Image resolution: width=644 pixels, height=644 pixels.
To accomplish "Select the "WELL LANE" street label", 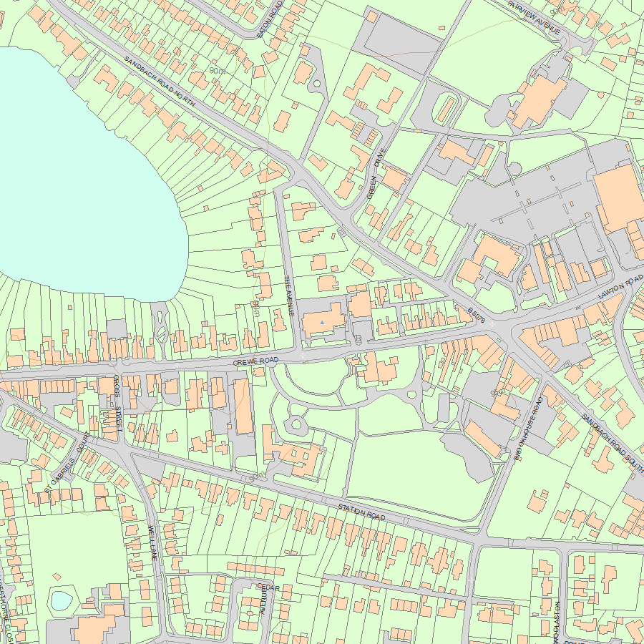I will tap(152, 542).
